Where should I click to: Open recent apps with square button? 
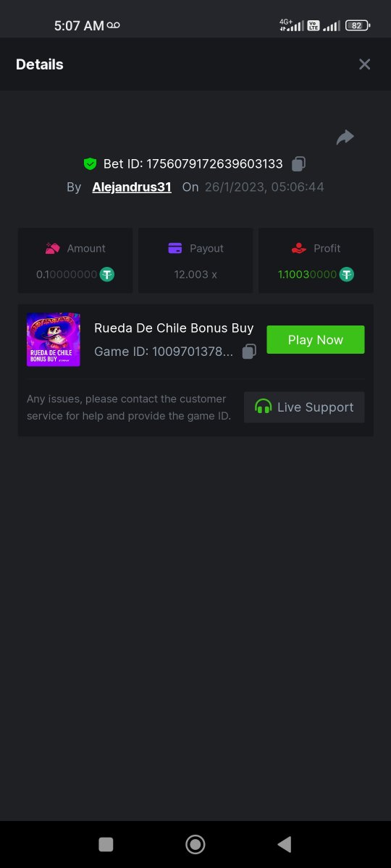(106, 844)
